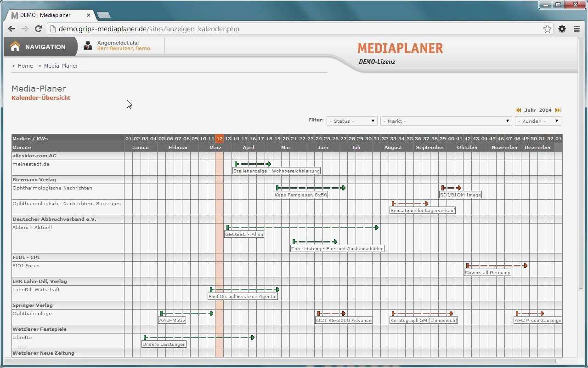The width and height of the screenshot is (588, 368).
Task: Select the Covers all Germany campaign
Action: (x=488, y=272)
